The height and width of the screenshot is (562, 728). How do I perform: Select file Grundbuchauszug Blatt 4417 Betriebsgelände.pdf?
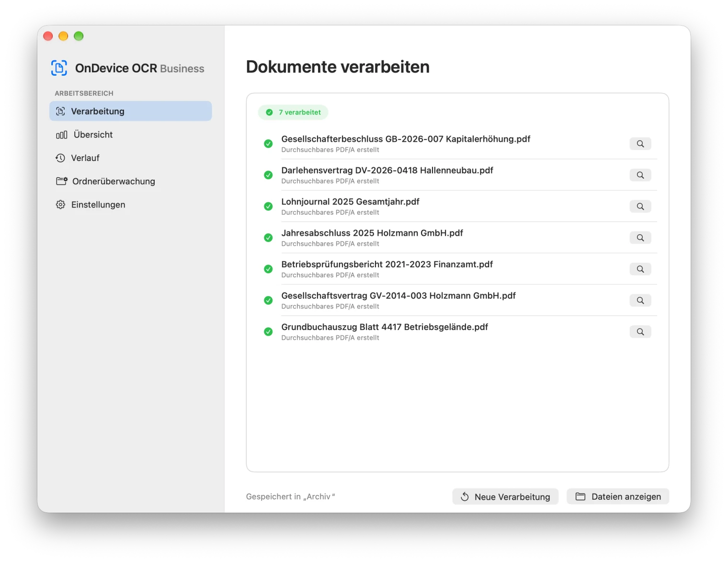pos(385,327)
